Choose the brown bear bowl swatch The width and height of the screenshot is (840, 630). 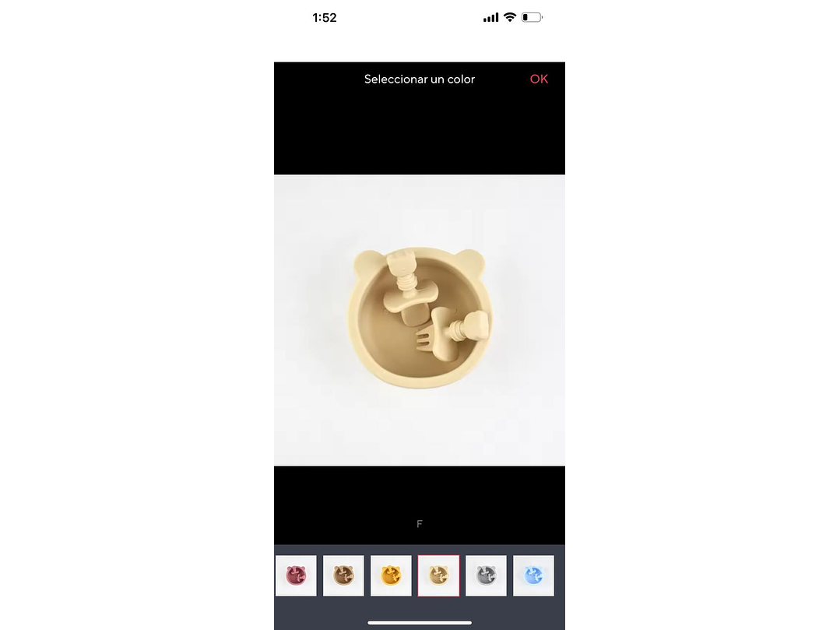click(343, 575)
